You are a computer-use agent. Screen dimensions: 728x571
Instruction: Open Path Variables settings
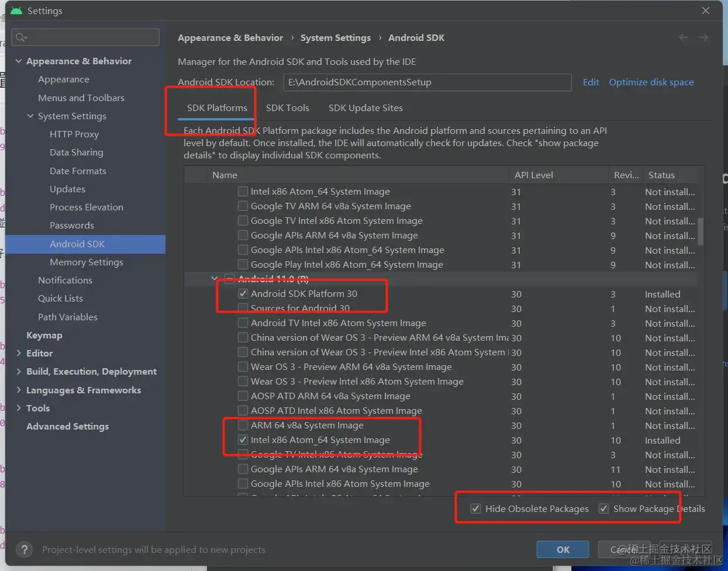tap(68, 317)
